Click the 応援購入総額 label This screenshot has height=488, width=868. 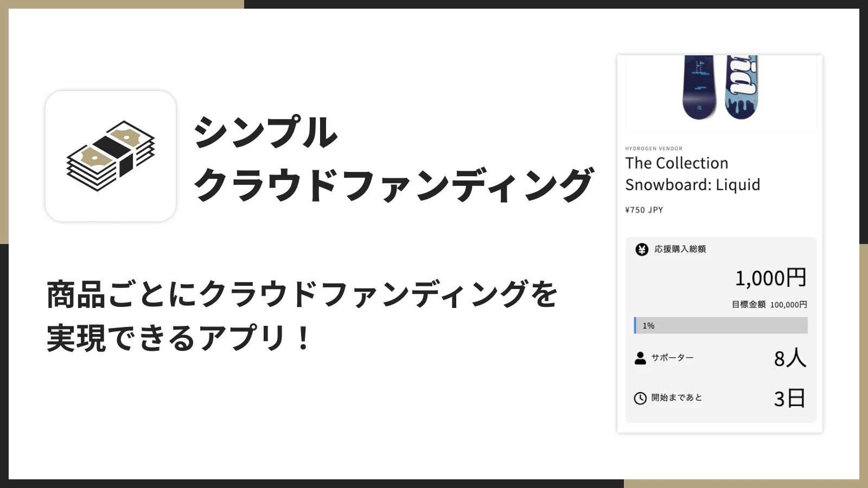tap(680, 249)
